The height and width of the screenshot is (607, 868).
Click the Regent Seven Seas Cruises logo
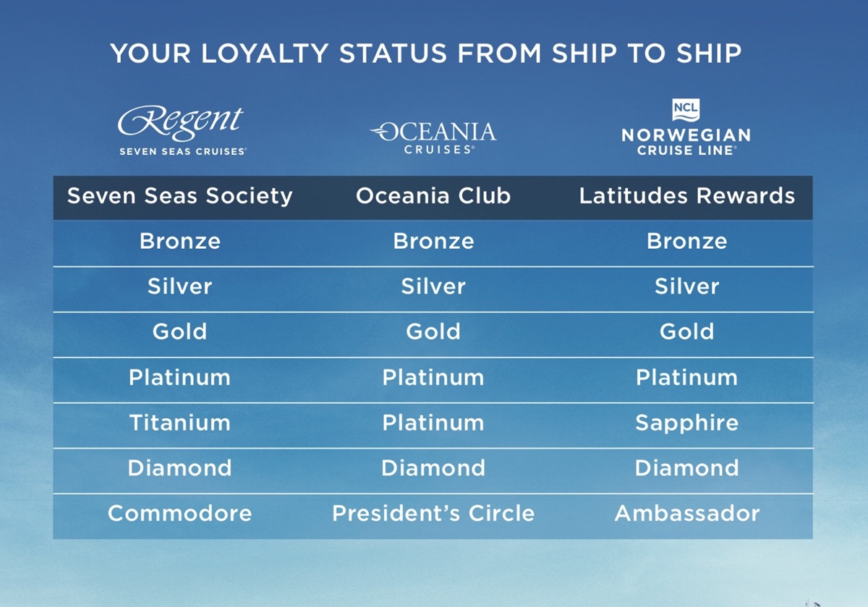tap(181, 130)
